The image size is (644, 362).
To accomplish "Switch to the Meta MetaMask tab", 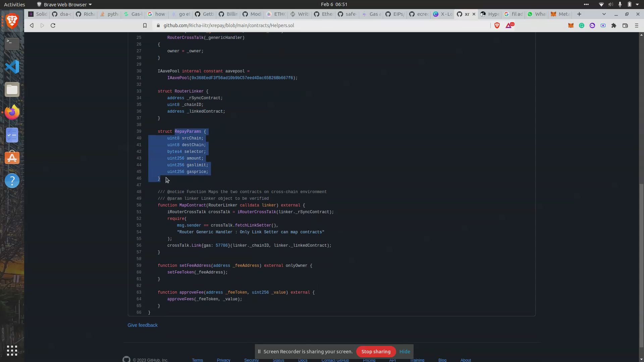I will click(560, 14).
